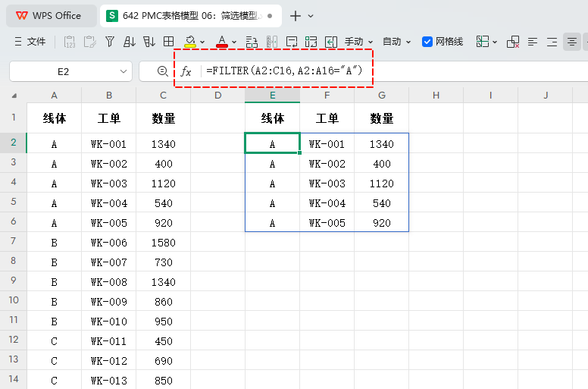Image resolution: width=588 pixels, height=389 pixels.
Task: Click the paste-format clipboard icon
Action: coord(89,42)
